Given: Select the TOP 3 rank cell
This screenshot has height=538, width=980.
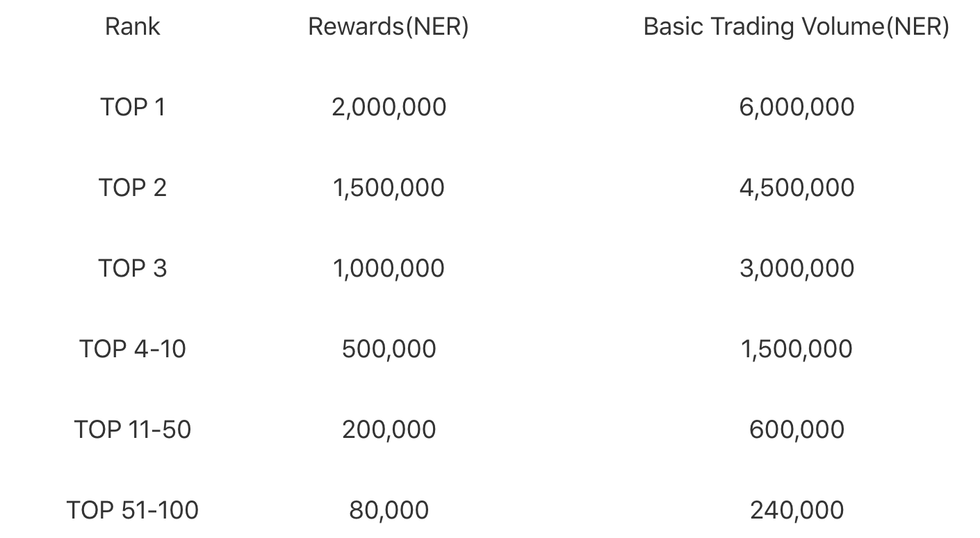Looking at the screenshot, I should click(x=133, y=268).
